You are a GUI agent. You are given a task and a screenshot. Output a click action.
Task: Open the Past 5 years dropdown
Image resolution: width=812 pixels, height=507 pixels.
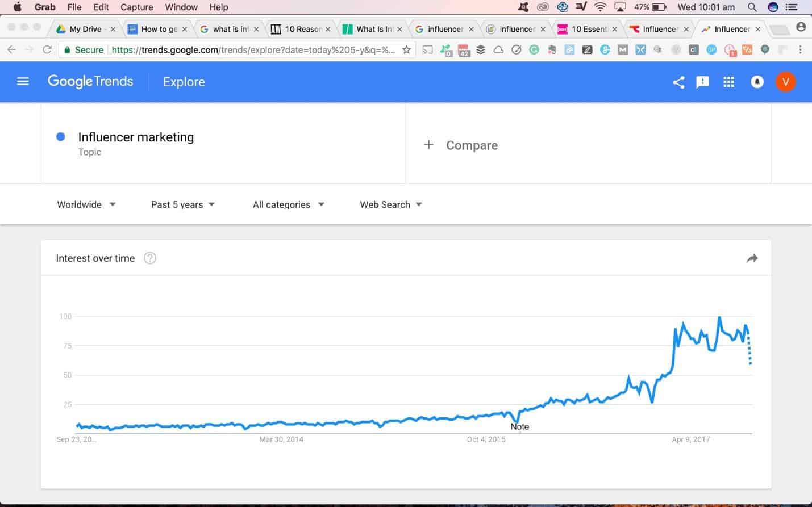point(183,204)
